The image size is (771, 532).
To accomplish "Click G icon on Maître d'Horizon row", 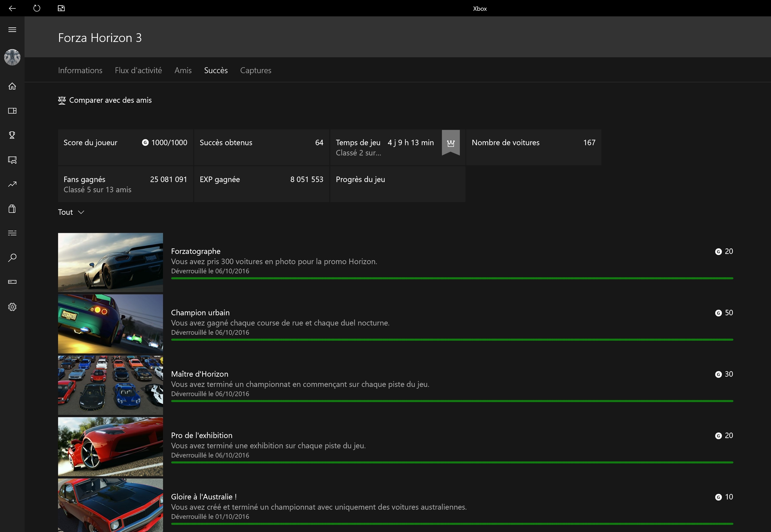I will 718,374.
